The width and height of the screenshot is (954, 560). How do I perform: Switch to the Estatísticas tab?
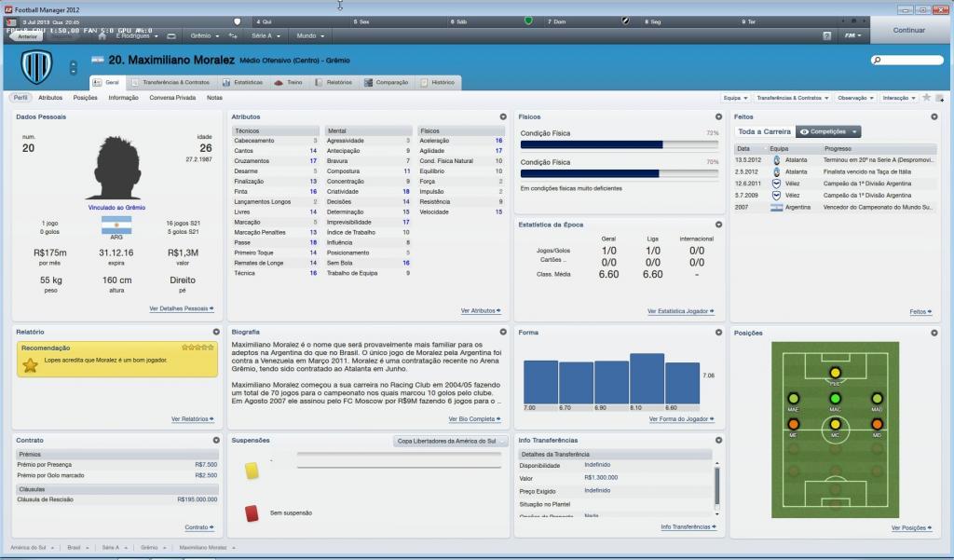tap(243, 82)
